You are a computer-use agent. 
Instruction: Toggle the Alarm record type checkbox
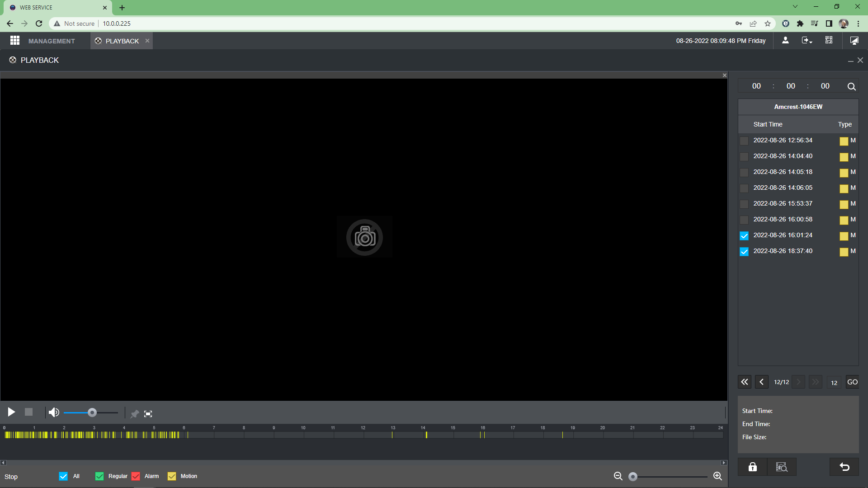click(x=136, y=476)
